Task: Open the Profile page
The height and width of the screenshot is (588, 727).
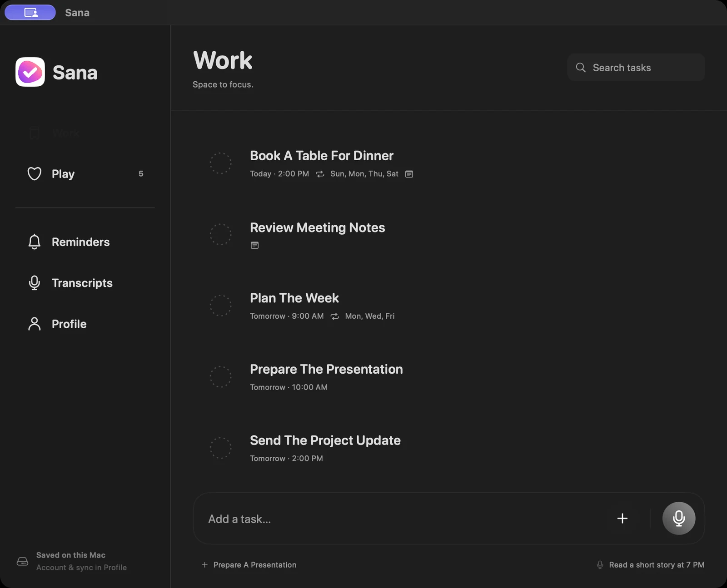Action: click(85, 324)
